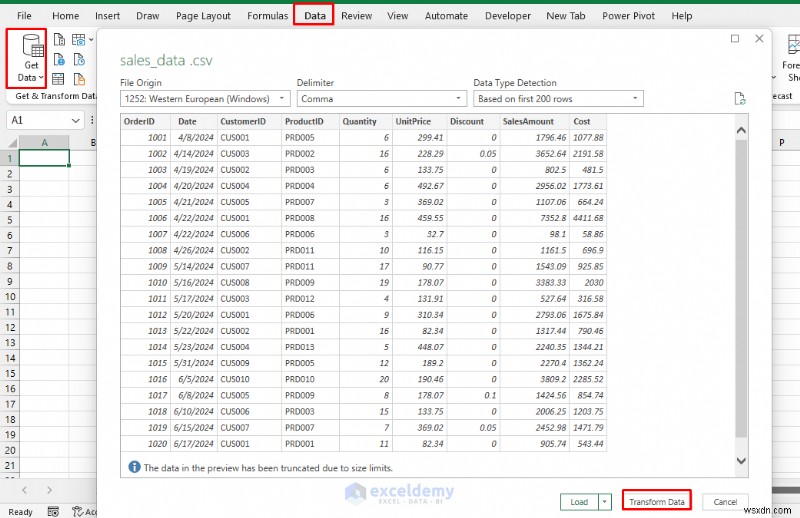Expand the Name Box A1 dropdown
The image size is (800, 518).
[x=76, y=120]
